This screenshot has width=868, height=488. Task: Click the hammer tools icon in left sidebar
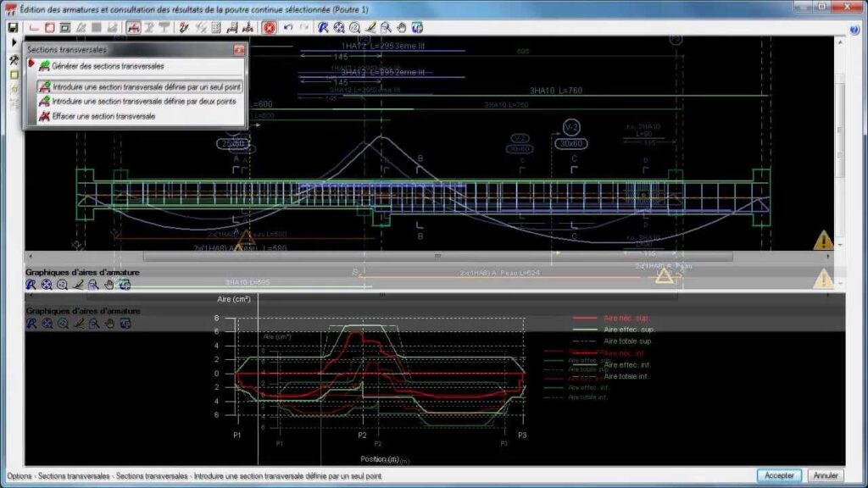[x=14, y=60]
